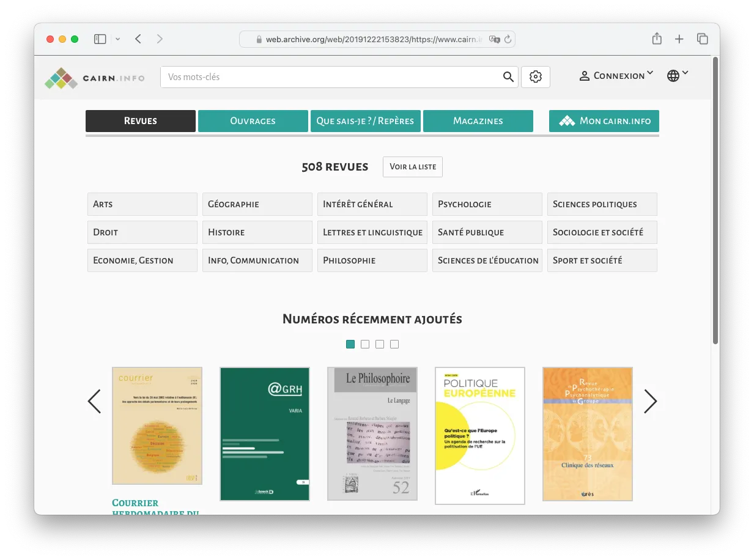Go back using the browser back arrow
Screen dimensions: 754x560
click(x=138, y=39)
